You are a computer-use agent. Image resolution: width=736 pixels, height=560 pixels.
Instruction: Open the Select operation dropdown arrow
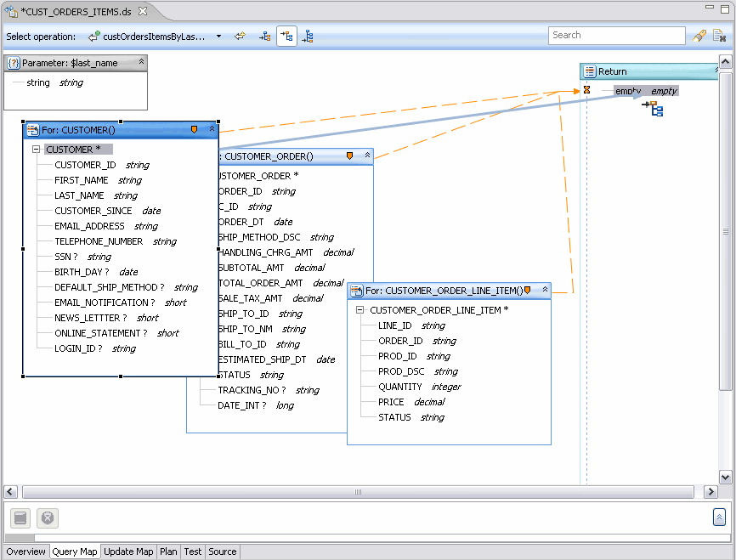click(x=218, y=37)
